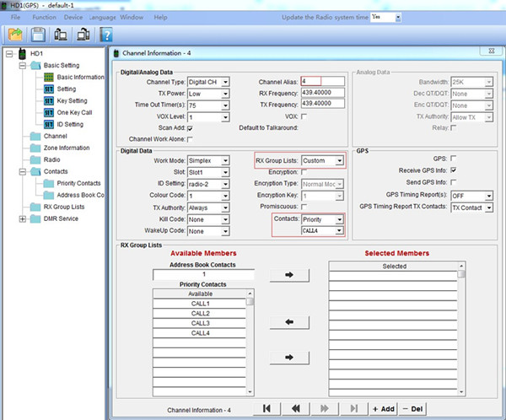Click the + Add button
Viewport: 506px width, 420px height.
coord(383,408)
